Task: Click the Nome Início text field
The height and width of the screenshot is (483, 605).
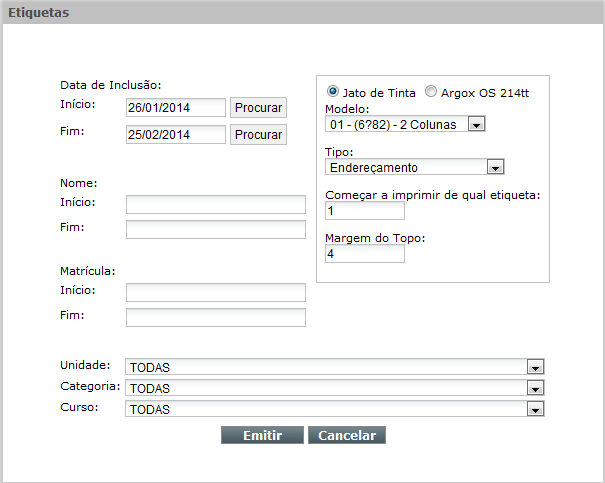Action: pos(216,204)
